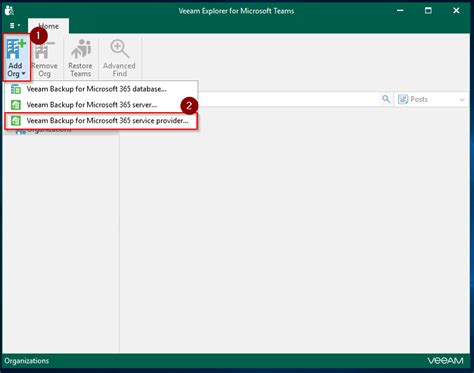Click the database entry's icon in menu
The width and height of the screenshot is (474, 373).
click(x=16, y=89)
